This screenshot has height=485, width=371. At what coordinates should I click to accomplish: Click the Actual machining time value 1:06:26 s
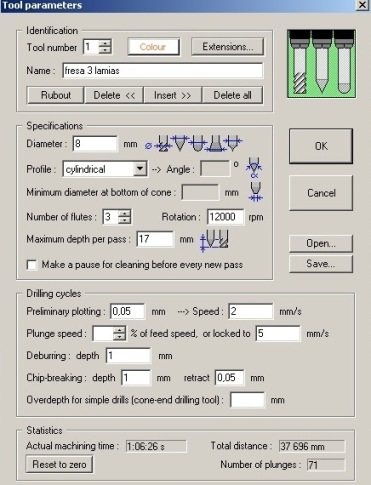(x=156, y=446)
